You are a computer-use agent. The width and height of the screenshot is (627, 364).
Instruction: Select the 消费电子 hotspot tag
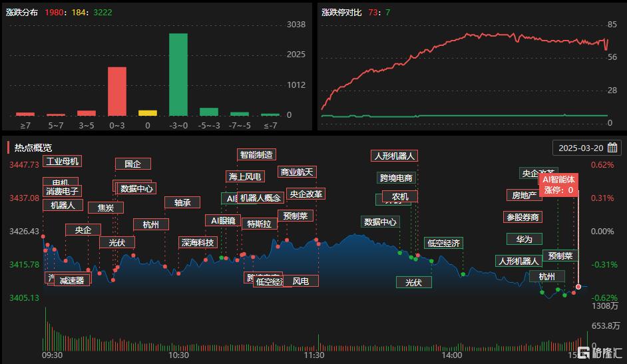[x=63, y=192]
